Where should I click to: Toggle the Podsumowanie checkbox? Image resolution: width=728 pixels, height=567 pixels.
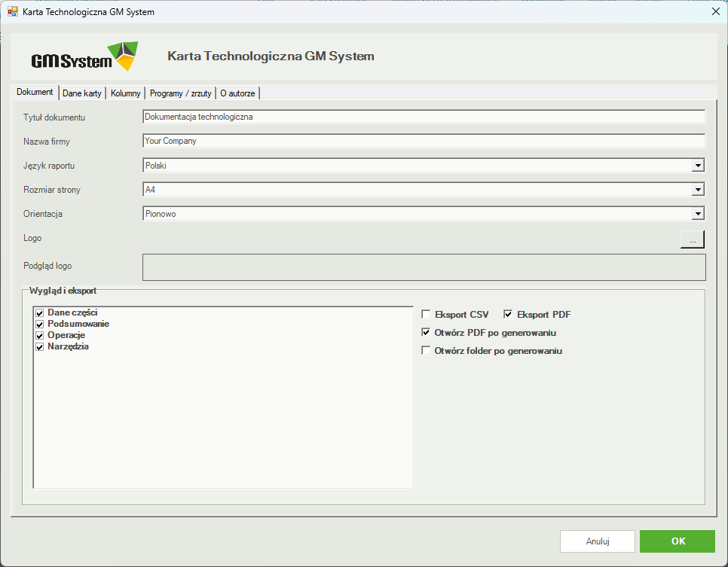[x=40, y=324]
